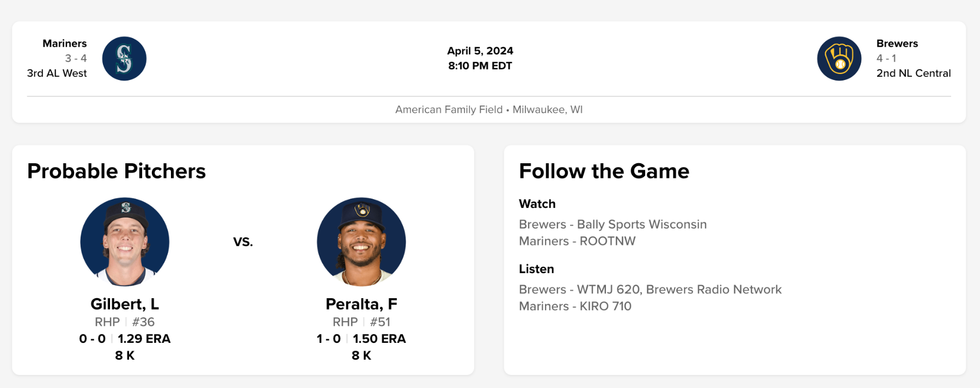Screen dimensions: 980x388
Task: Click the Follow the Game heading
Action: (x=604, y=171)
